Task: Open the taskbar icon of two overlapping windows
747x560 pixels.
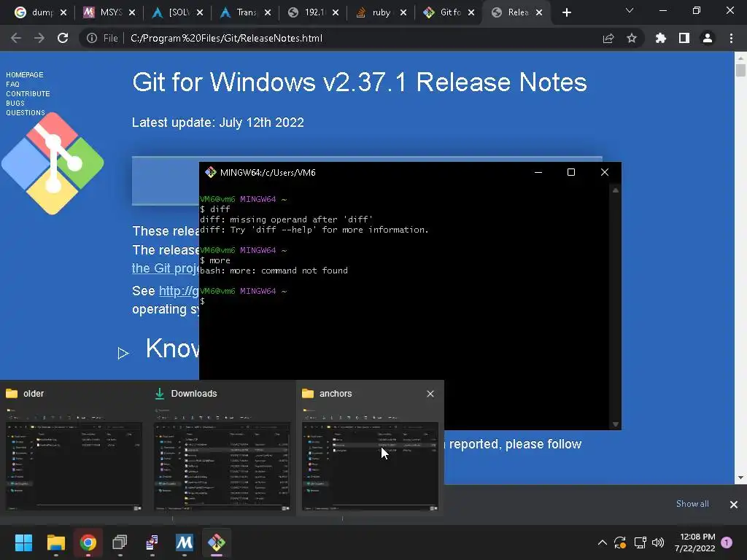Action: (x=120, y=542)
